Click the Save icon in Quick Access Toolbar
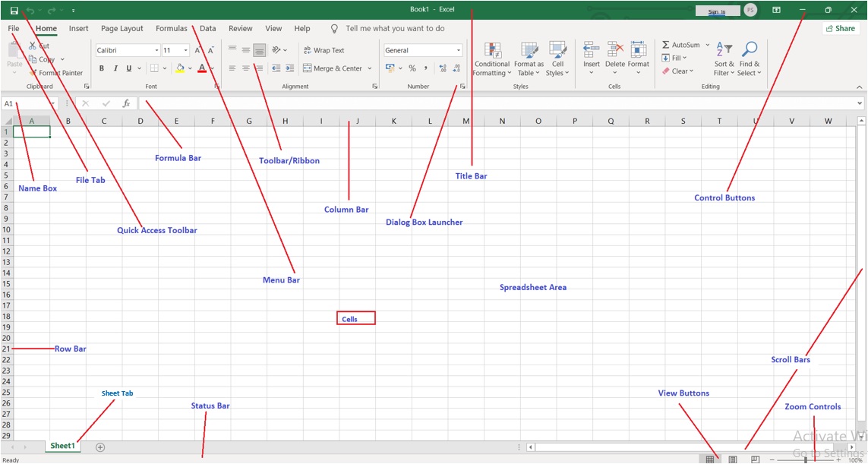This screenshot has height=464, width=868. (x=14, y=11)
